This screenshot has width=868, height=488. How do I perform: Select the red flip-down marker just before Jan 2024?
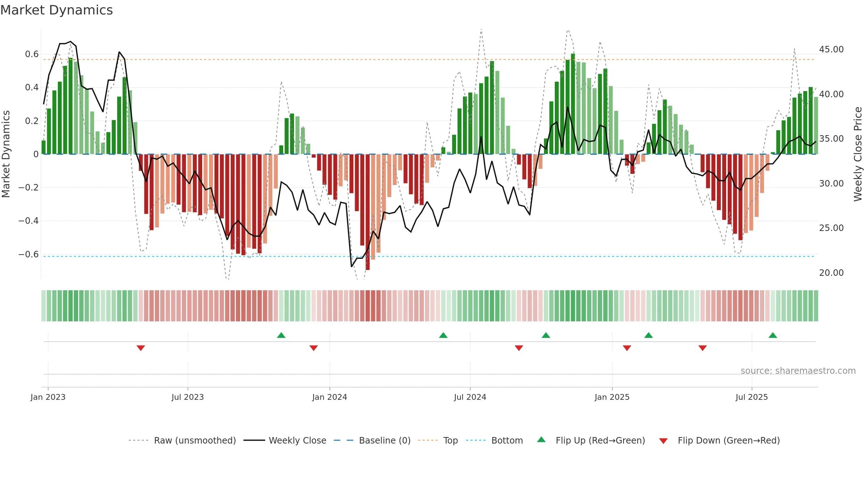click(x=314, y=348)
